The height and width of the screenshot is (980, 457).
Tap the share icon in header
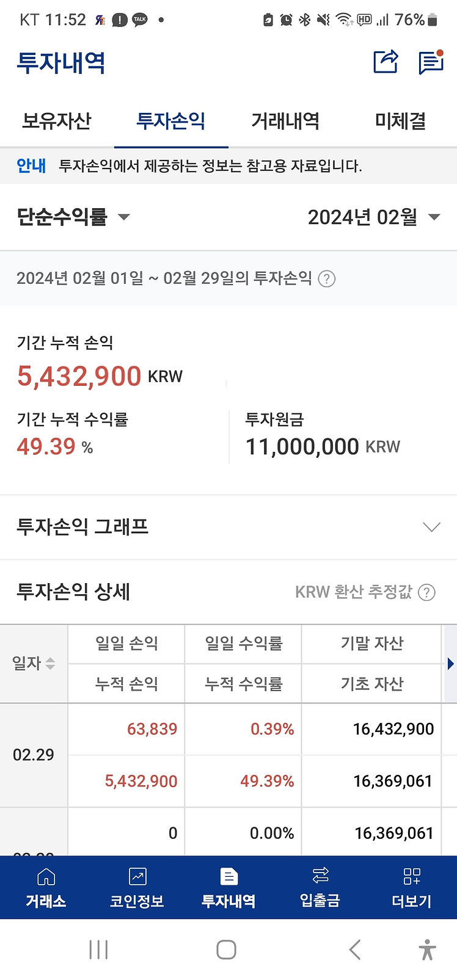coord(386,62)
